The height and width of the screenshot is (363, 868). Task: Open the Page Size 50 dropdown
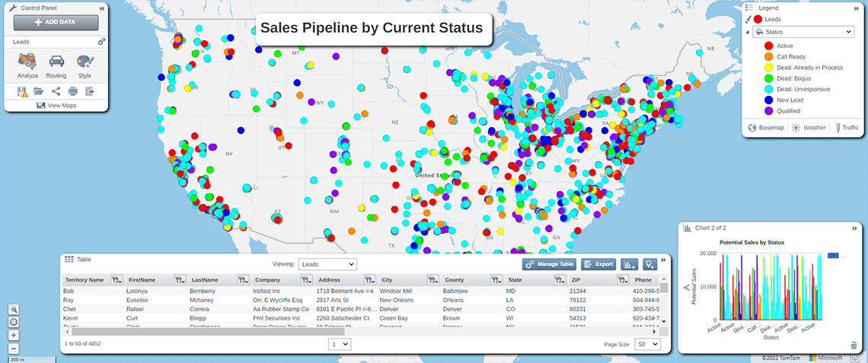point(648,344)
